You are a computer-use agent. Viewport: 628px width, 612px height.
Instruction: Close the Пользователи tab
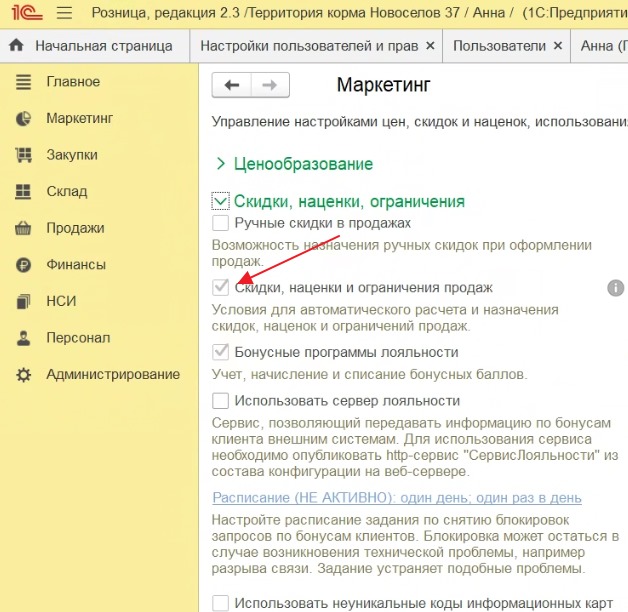[558, 46]
